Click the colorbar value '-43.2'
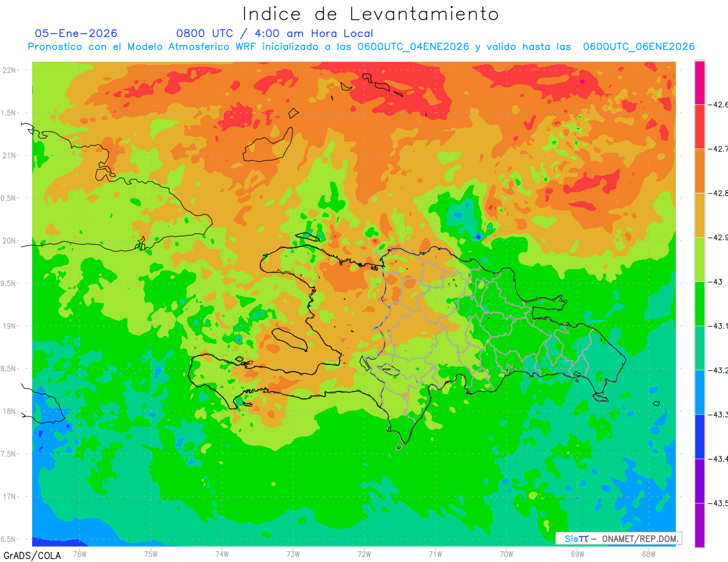 point(718,370)
